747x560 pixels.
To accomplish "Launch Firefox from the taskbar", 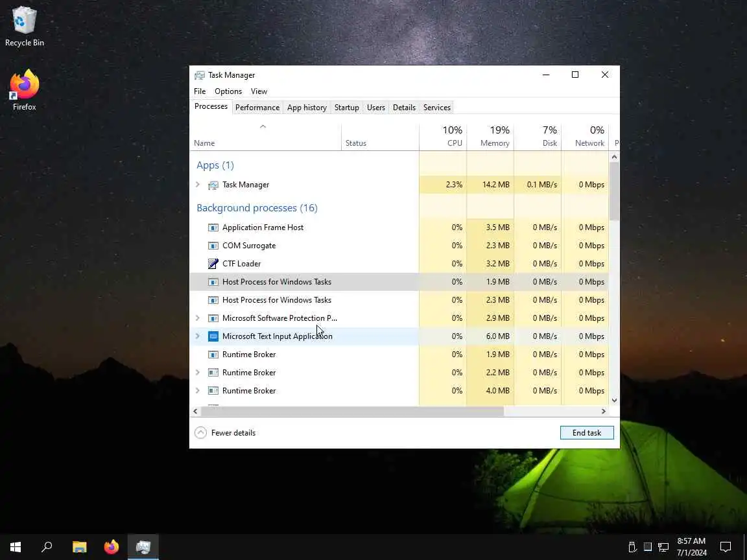I will [x=112, y=546].
